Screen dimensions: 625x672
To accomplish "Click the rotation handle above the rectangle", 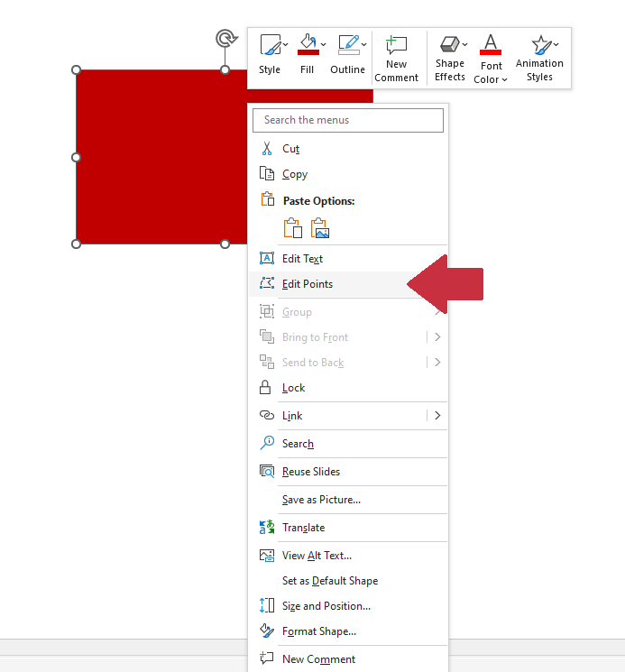I will [x=225, y=38].
